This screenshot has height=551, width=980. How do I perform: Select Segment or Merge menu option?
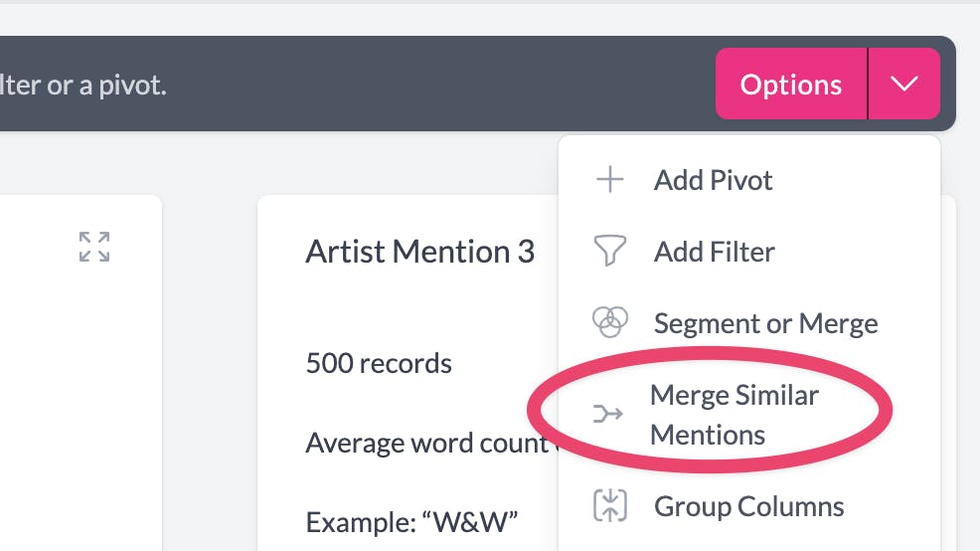[765, 323]
